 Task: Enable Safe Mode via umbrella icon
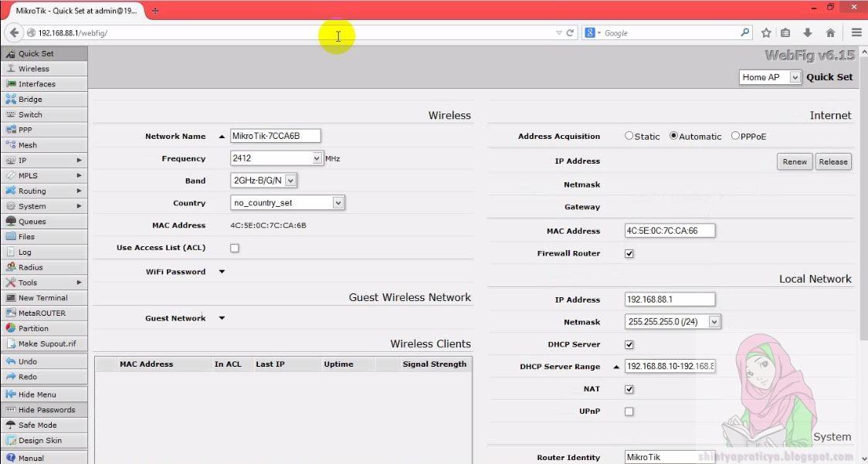tap(11, 425)
